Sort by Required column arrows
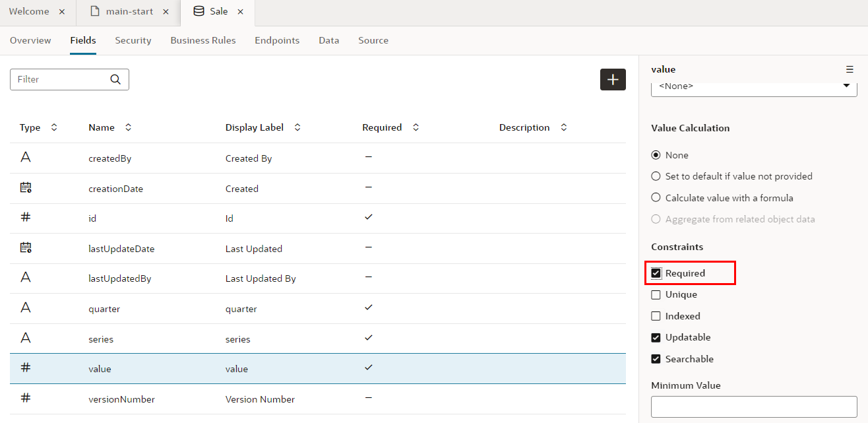868x423 pixels. (x=416, y=127)
